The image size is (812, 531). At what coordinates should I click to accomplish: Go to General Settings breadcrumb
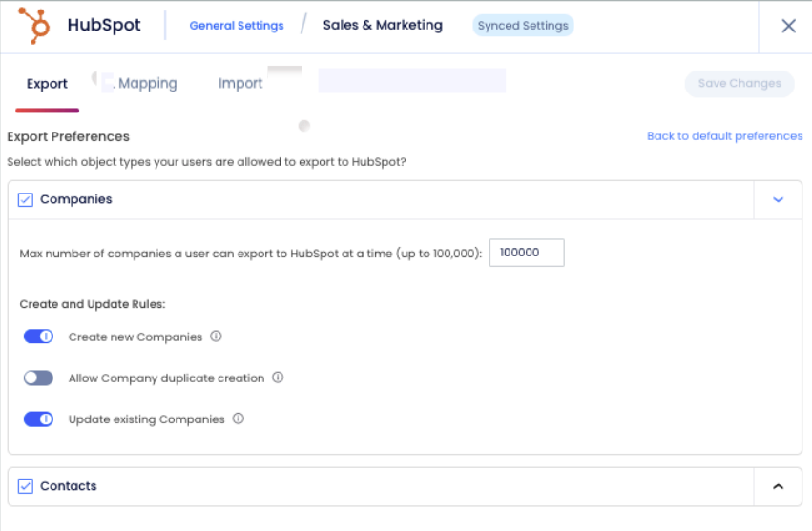[237, 26]
